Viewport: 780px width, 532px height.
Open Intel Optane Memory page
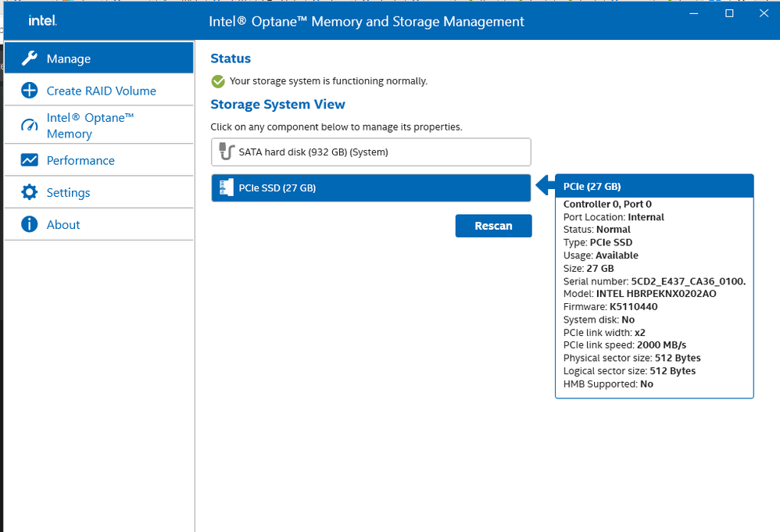click(x=99, y=125)
